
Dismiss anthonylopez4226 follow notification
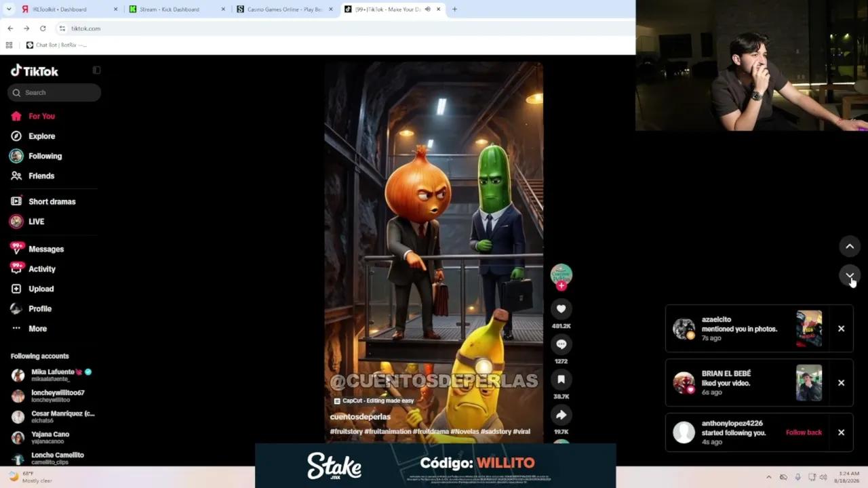pyautogui.click(x=841, y=432)
